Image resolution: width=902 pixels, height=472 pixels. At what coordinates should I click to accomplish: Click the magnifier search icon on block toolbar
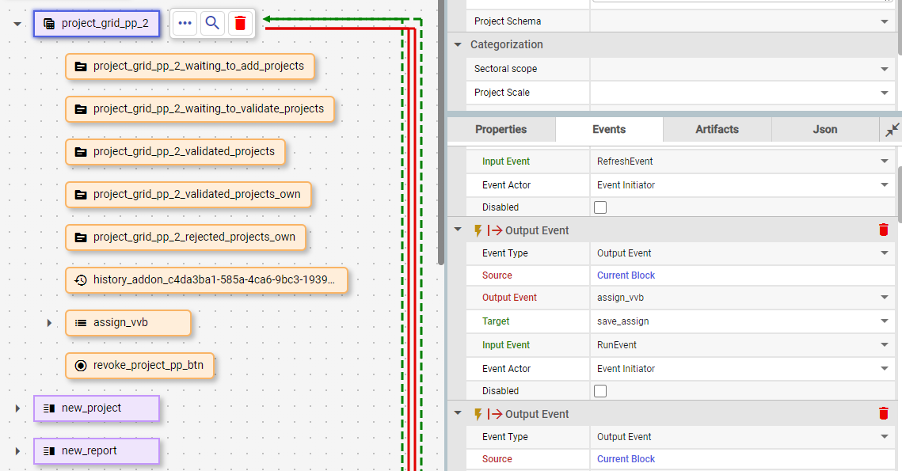pyautogui.click(x=212, y=23)
